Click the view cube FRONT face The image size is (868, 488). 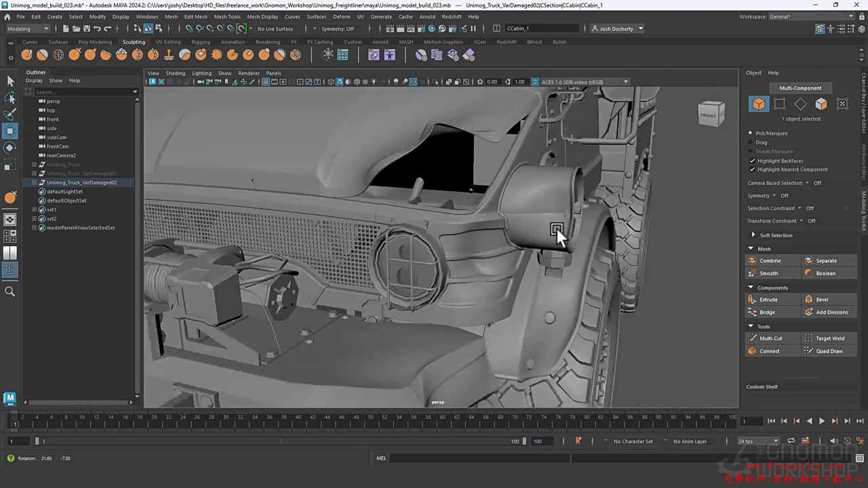(x=709, y=115)
